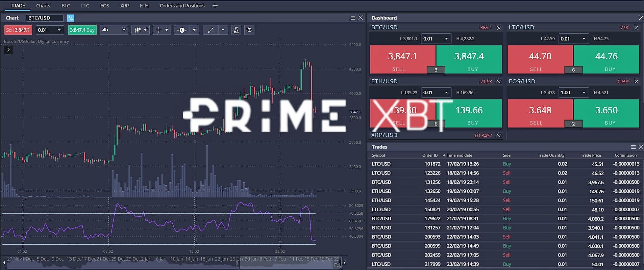Remove the LTC/USD dashboard tile
This screenshot has height=270, width=644.
click(x=636, y=28)
